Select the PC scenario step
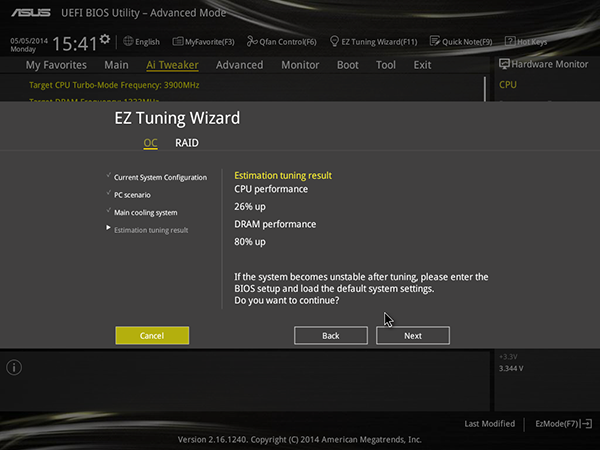Image resolution: width=600 pixels, height=450 pixels. pyautogui.click(x=132, y=195)
